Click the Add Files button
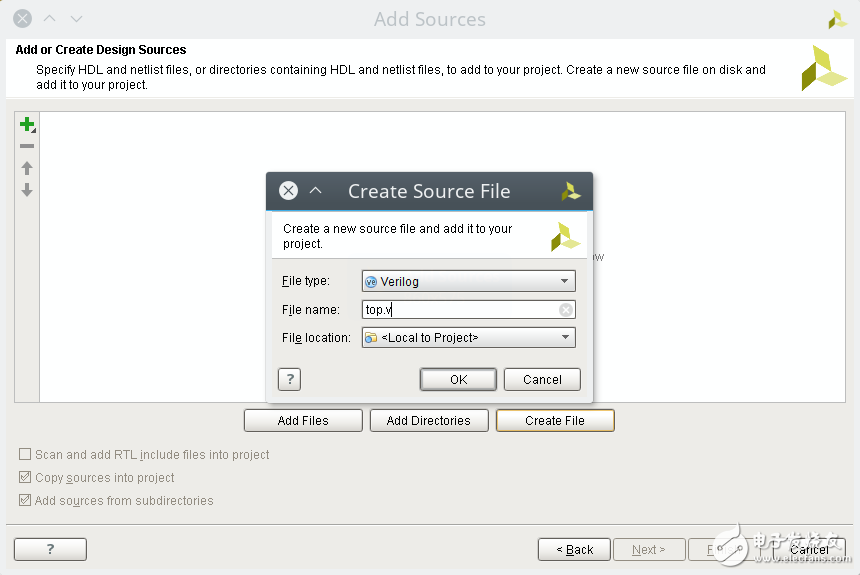Image resolution: width=860 pixels, height=575 pixels. tap(302, 421)
